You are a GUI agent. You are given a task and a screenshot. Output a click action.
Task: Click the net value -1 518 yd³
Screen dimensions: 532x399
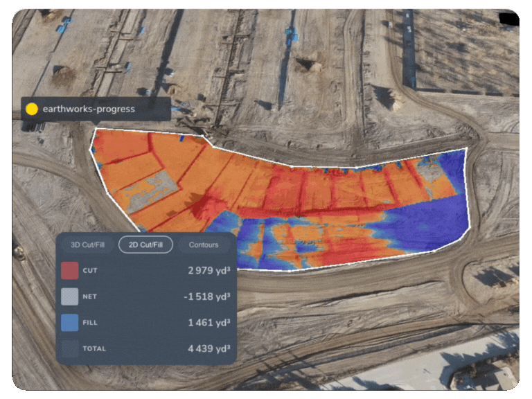coord(207,296)
